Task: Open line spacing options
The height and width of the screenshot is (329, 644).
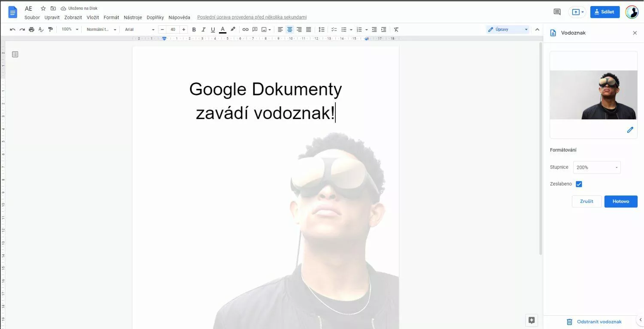Action: 321,30
